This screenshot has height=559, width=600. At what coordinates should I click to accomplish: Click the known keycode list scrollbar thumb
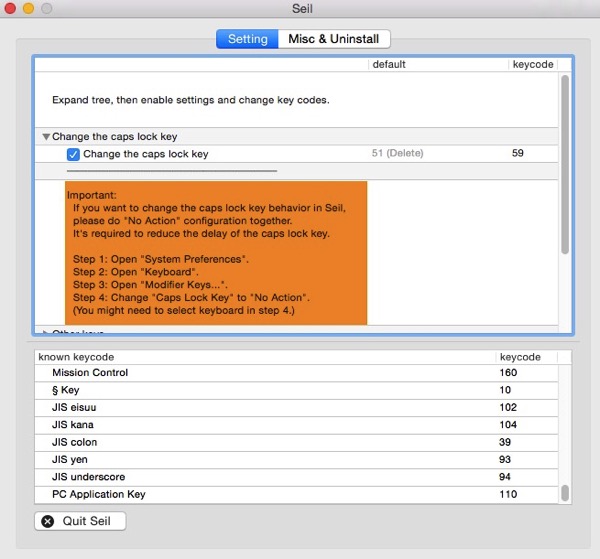pos(565,493)
